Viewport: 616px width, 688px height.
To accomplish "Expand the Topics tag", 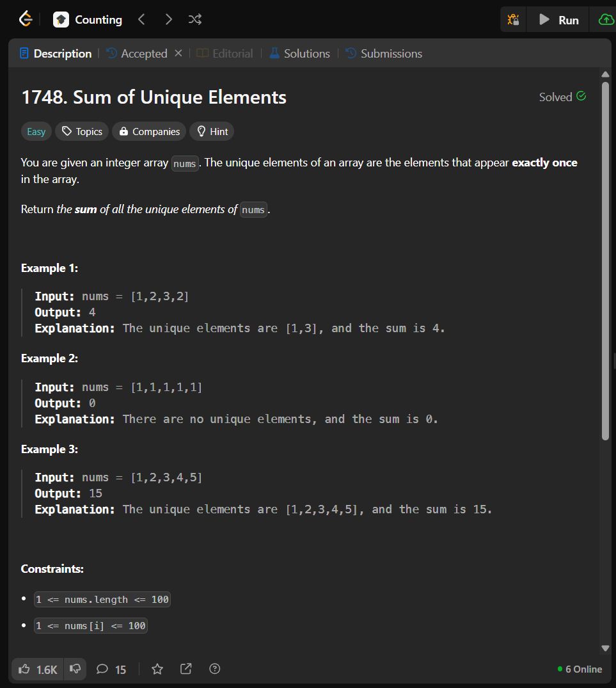I will pyautogui.click(x=82, y=132).
